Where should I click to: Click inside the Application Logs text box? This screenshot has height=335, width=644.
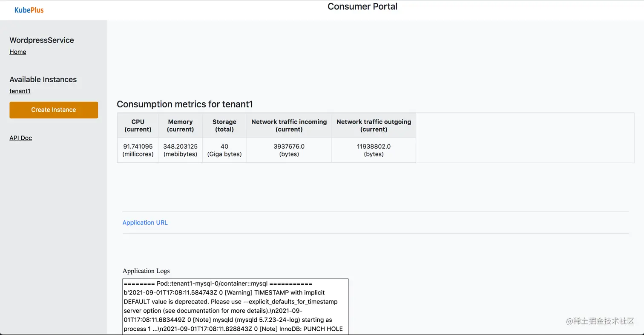pos(235,306)
